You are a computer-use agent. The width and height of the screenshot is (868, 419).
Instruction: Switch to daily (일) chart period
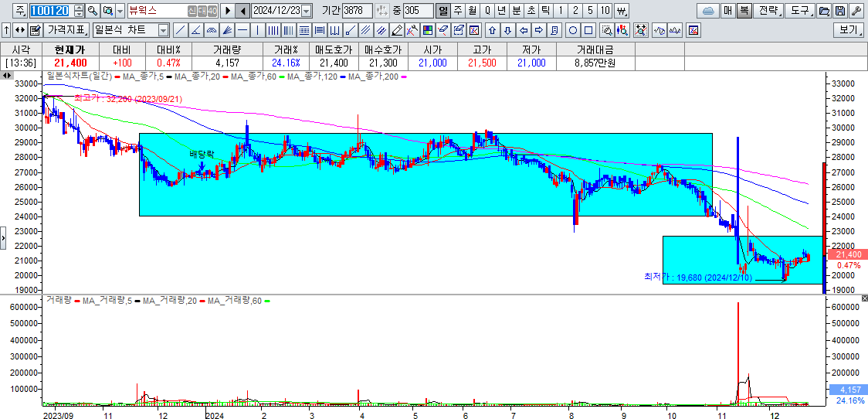443,11
